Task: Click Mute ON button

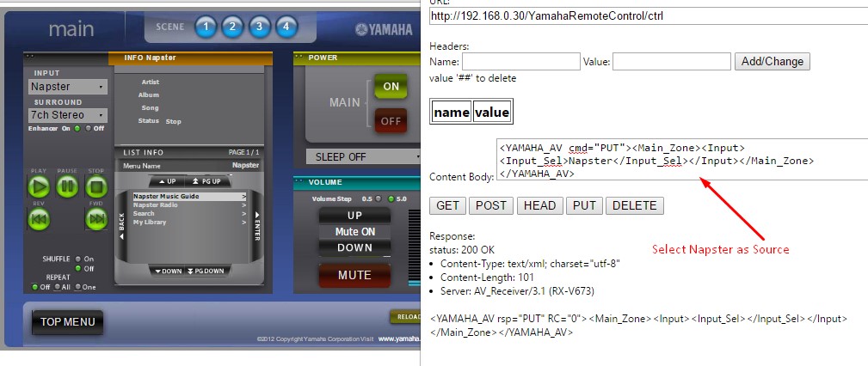Action: pyautogui.click(x=354, y=232)
